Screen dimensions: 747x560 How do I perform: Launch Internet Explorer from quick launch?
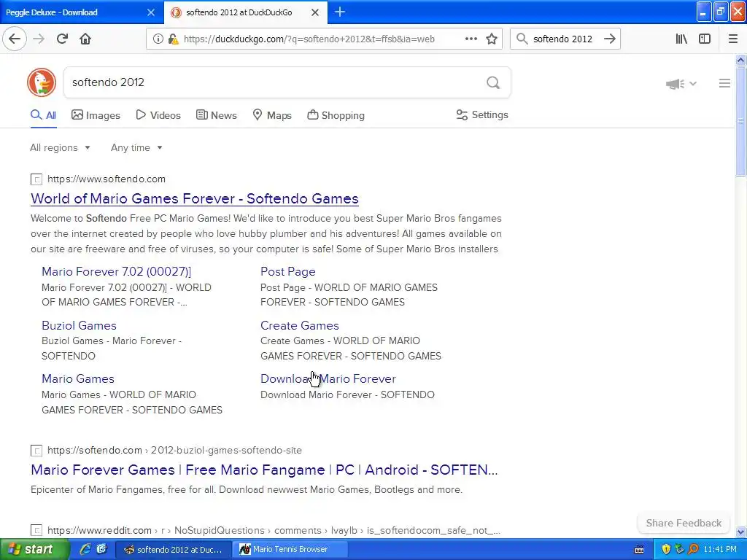pos(85,549)
